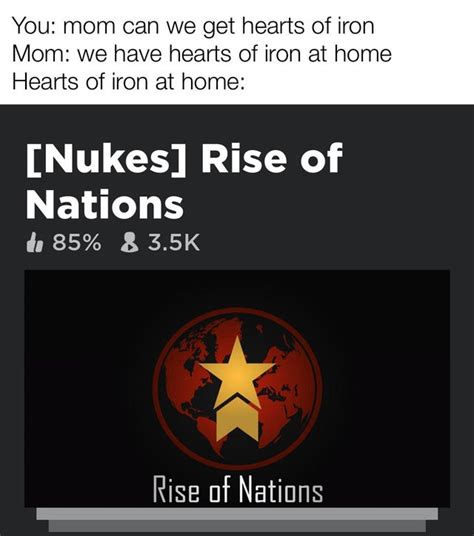Click the 'You: mom can we get' line
Screen dimensions: 474x536
[193, 27]
